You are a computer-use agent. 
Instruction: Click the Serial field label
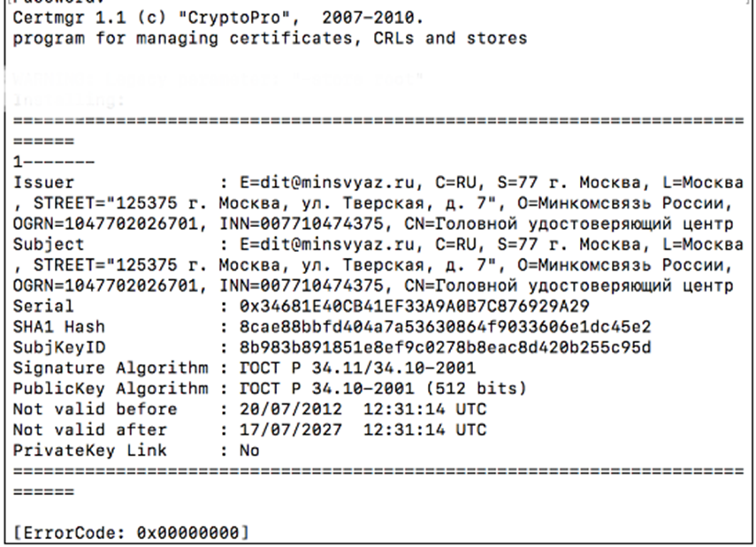[x=39, y=305]
